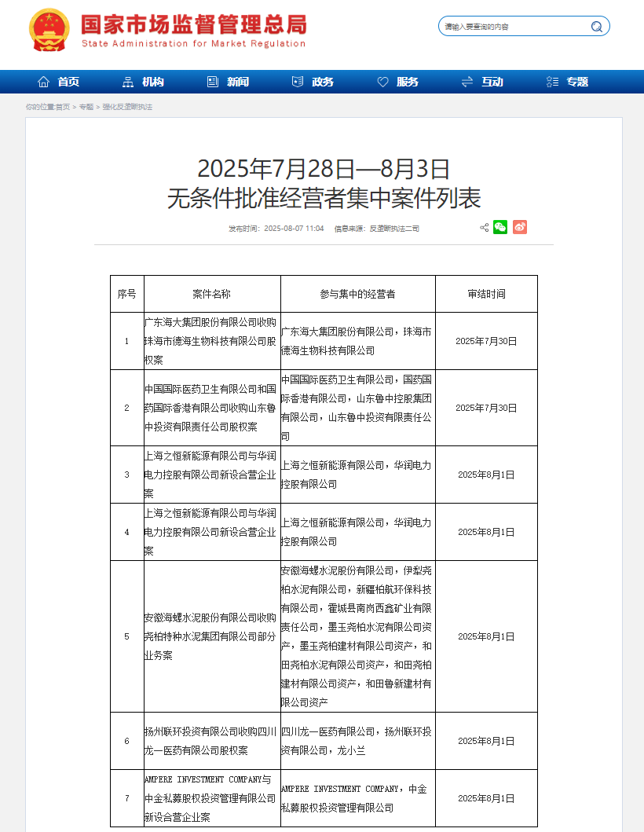Click case 5 participants cell with 伊犁尧柏水泥
Screen dimensions: 644x832
(x=357, y=636)
